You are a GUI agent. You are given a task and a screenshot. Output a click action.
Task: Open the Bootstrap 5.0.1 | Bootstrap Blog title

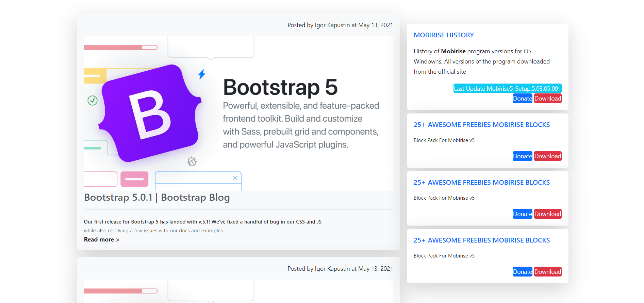pyautogui.click(x=157, y=197)
